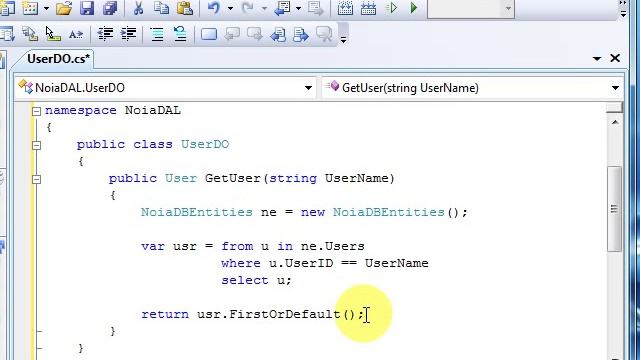
Task: Click the Open File folder icon
Action: tap(64, 8)
